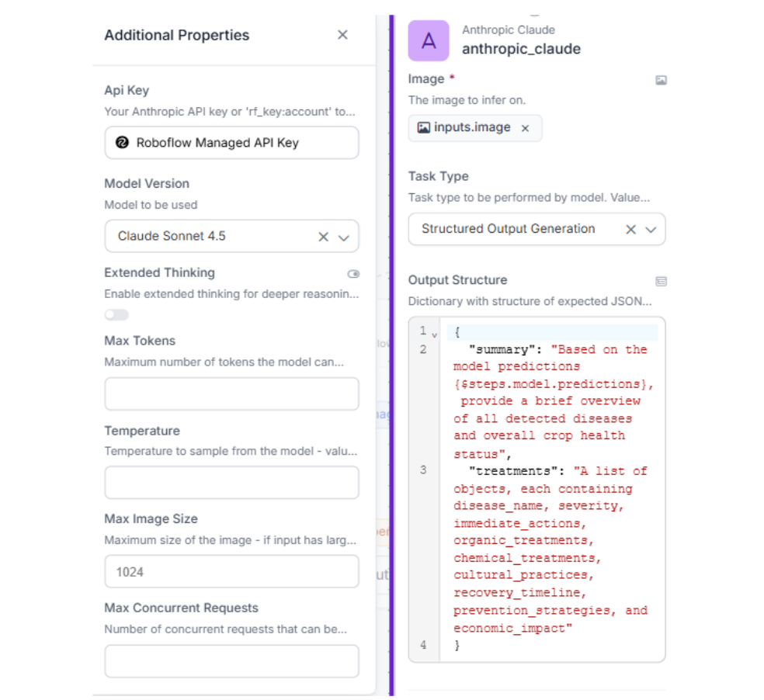This screenshot has height=700, width=764.
Task: Click the image icon beside Image label
Action: 661,80
